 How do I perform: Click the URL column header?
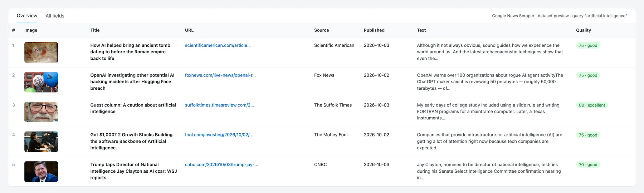189,30
